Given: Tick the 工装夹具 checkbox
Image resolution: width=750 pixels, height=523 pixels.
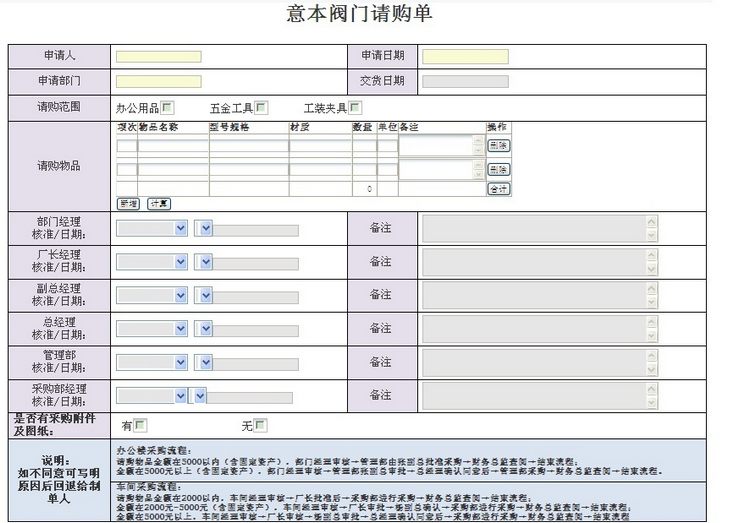Looking at the screenshot, I should [354, 108].
